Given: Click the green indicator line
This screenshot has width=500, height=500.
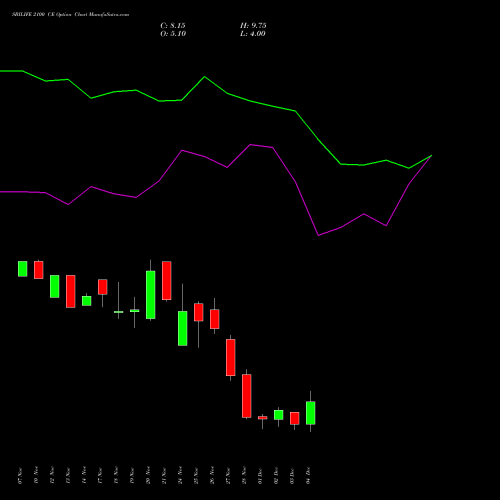Looking at the screenshot, I should tap(205, 77).
